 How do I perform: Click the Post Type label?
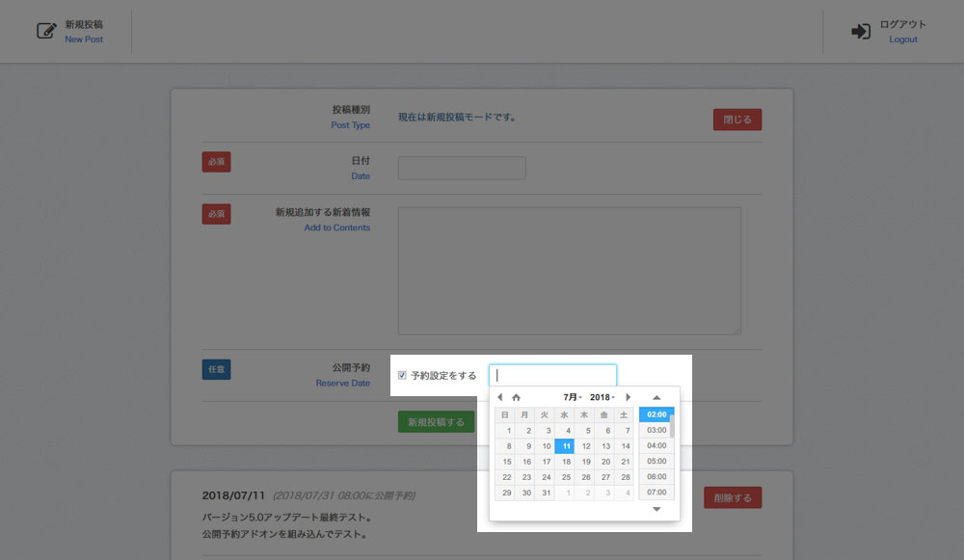pos(351,124)
